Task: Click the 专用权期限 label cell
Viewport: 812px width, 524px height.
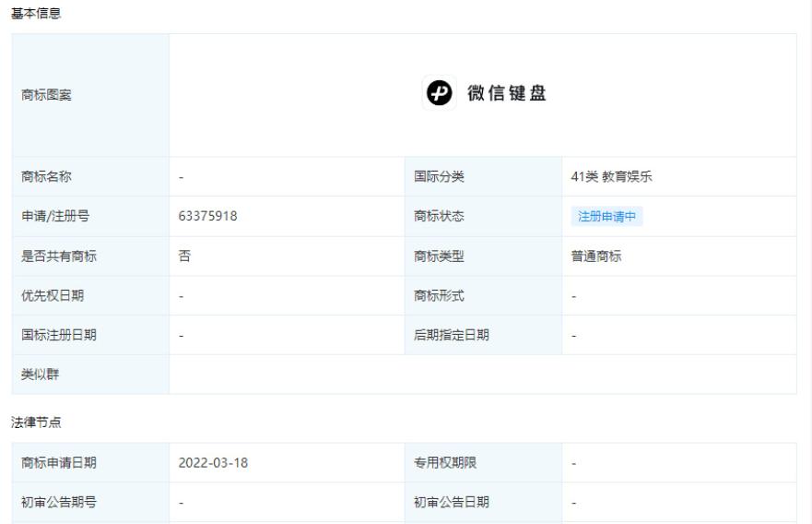Action: [x=483, y=463]
